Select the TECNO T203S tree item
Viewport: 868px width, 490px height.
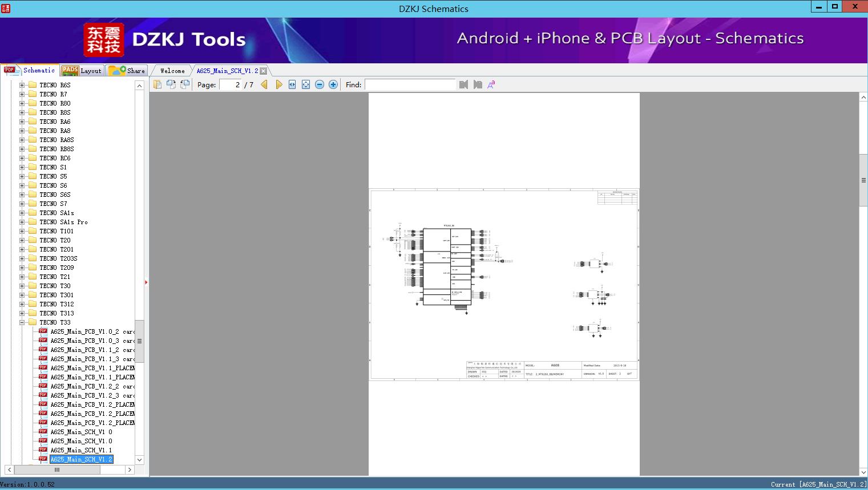pyautogui.click(x=58, y=258)
